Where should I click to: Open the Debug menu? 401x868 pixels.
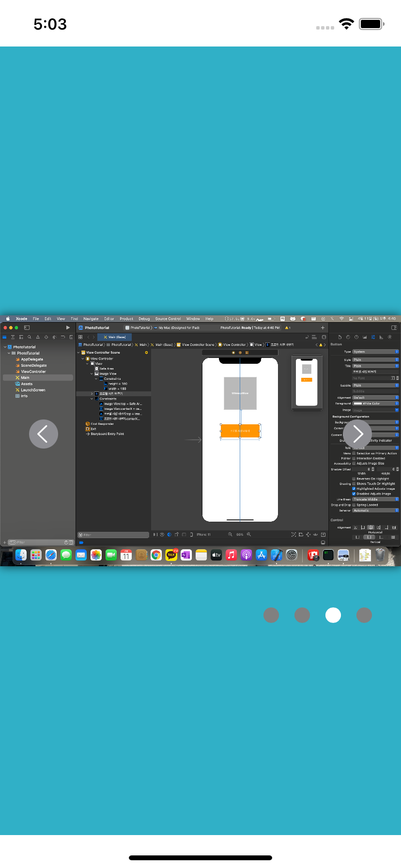(144, 319)
